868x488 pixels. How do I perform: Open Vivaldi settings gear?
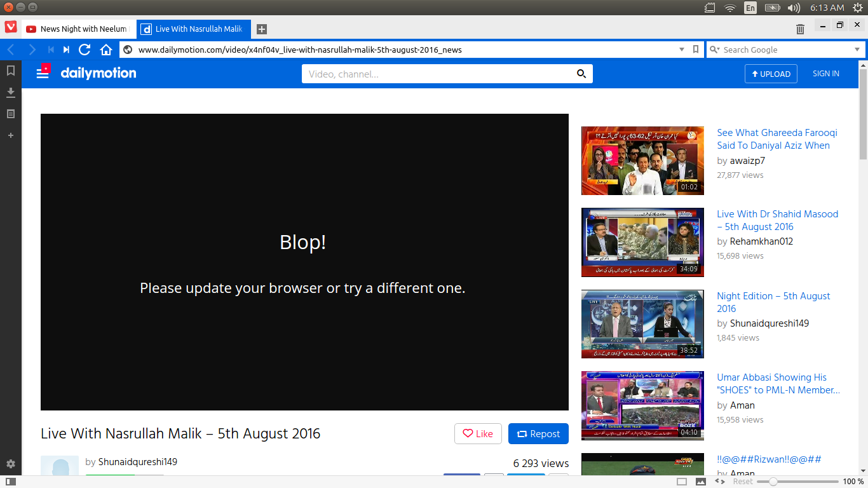[x=11, y=464]
